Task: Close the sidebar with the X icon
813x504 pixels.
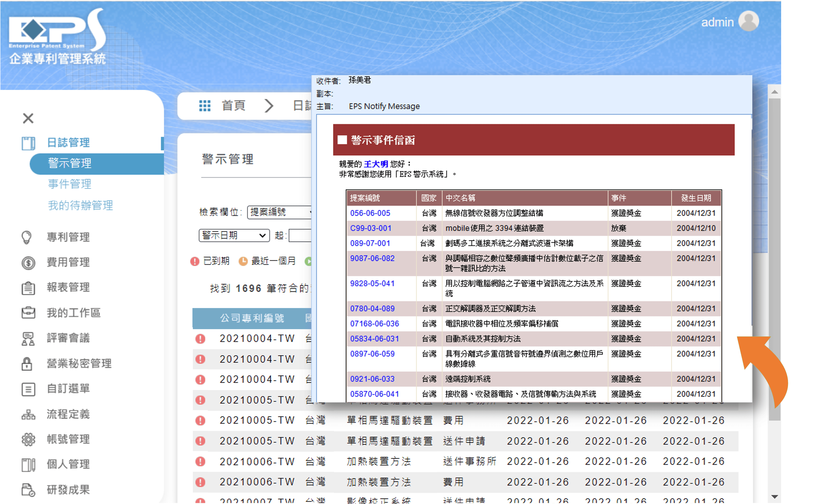Action: pyautogui.click(x=28, y=118)
